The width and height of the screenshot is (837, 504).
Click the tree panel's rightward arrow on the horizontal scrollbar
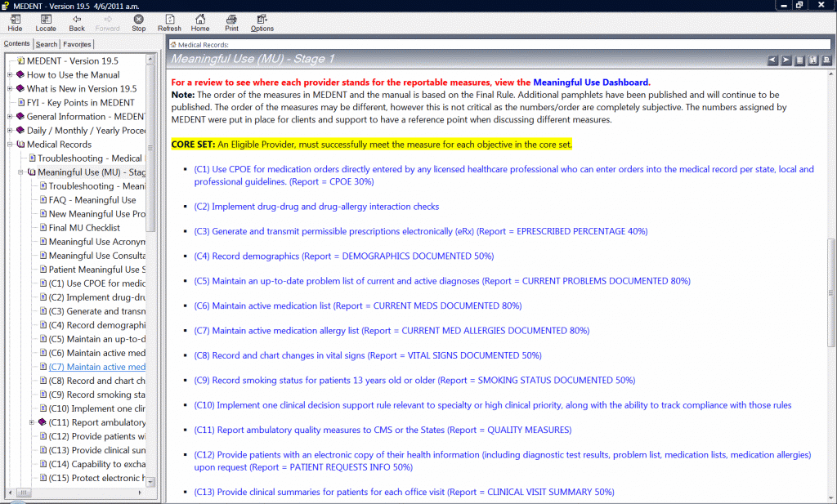click(x=140, y=493)
